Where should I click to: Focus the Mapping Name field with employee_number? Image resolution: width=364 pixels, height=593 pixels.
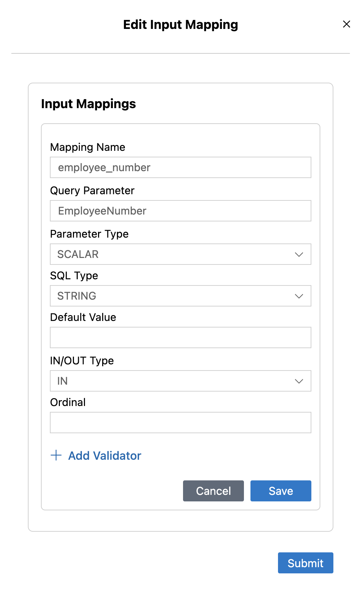[180, 167]
